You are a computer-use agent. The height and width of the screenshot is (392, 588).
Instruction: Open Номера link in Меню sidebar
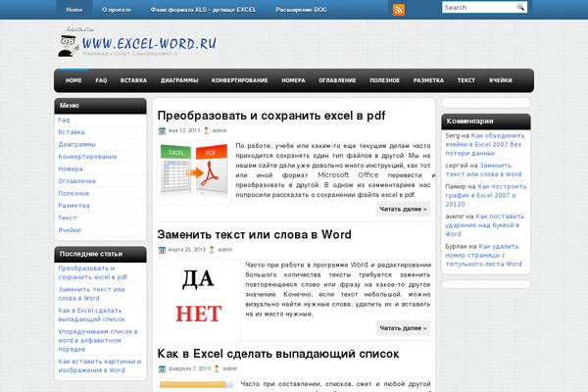point(71,169)
